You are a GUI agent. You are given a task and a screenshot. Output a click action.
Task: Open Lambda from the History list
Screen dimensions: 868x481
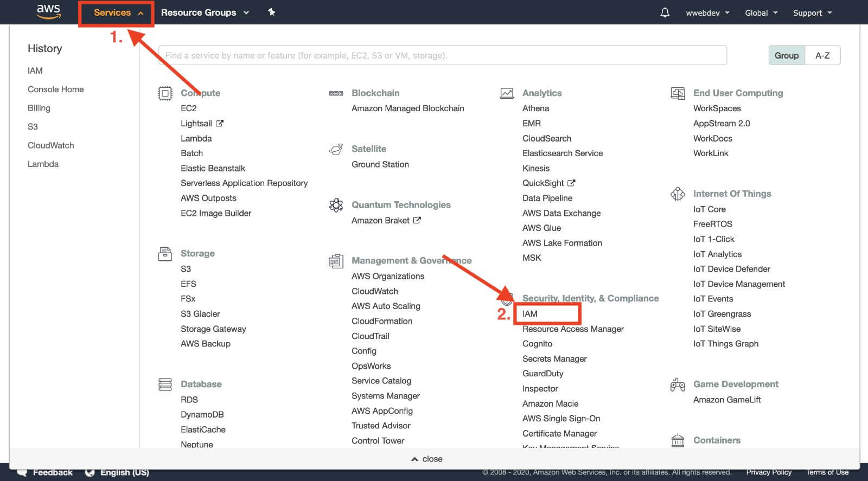[x=43, y=164]
